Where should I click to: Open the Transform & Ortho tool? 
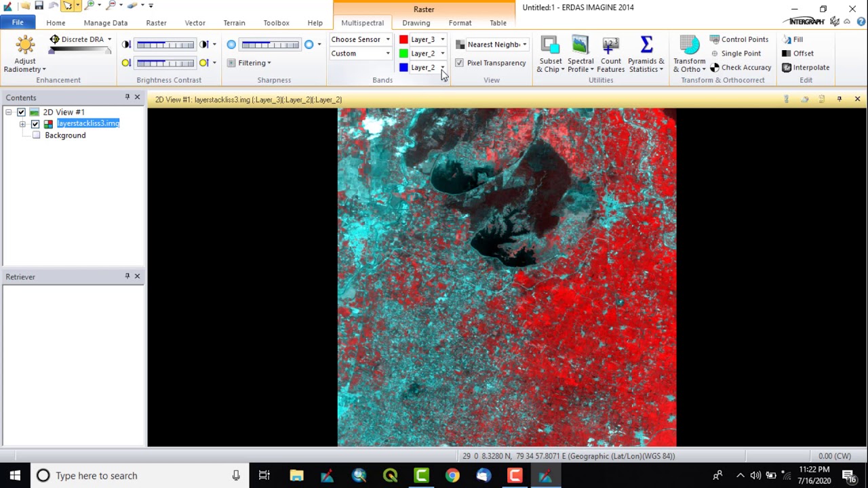click(x=690, y=54)
